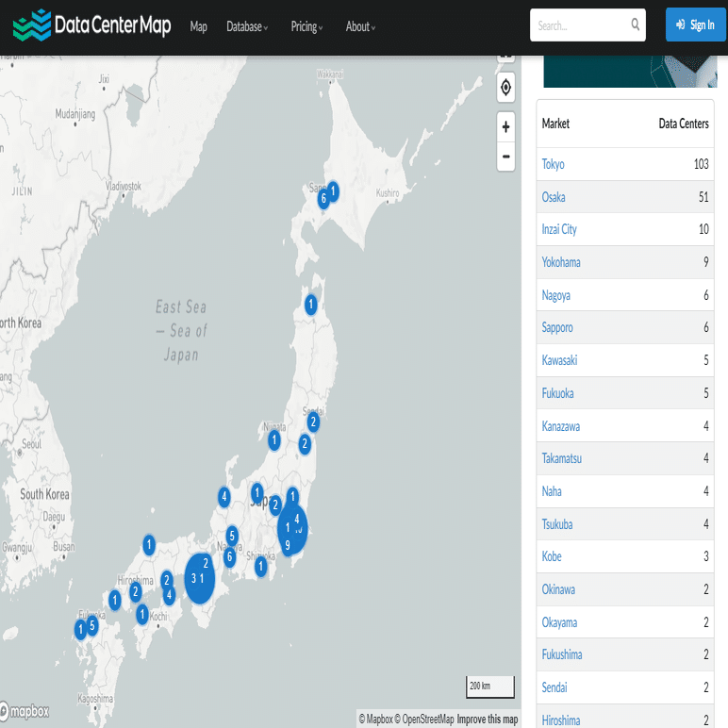728x728 pixels.
Task: Open the Inzai City market link
Action: coord(559,229)
